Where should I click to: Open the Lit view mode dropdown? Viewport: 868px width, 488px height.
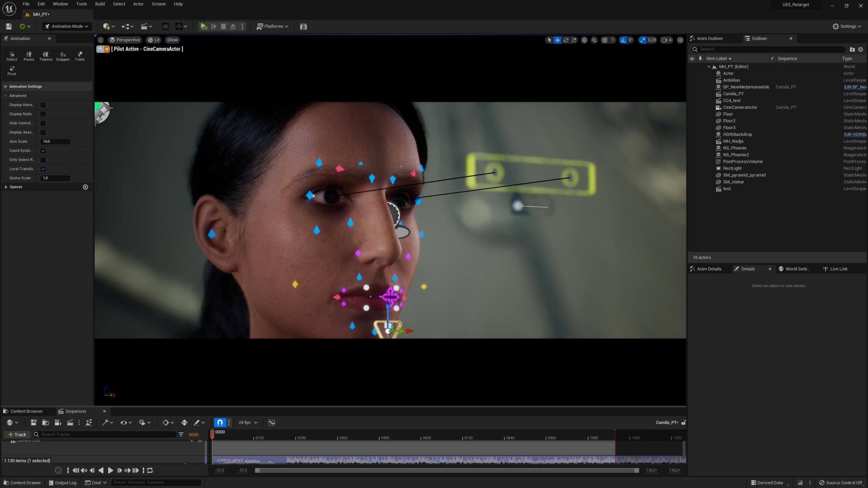tap(154, 40)
